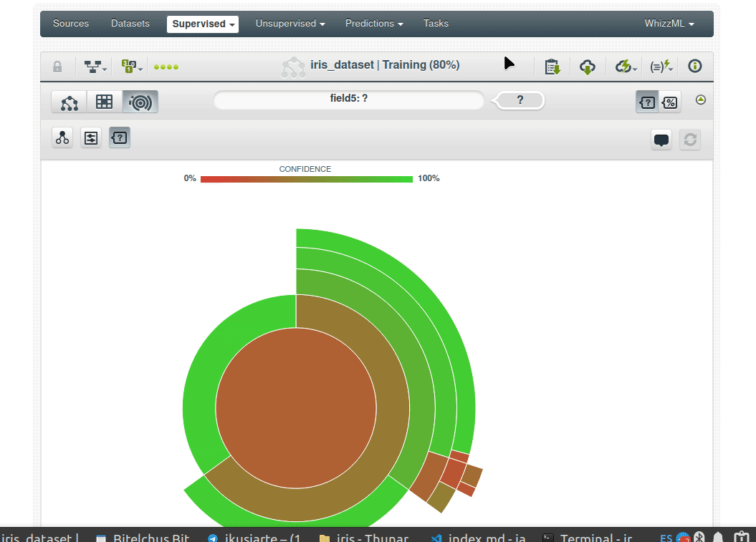
Task: Toggle the percent confidence display mode
Action: tap(669, 102)
